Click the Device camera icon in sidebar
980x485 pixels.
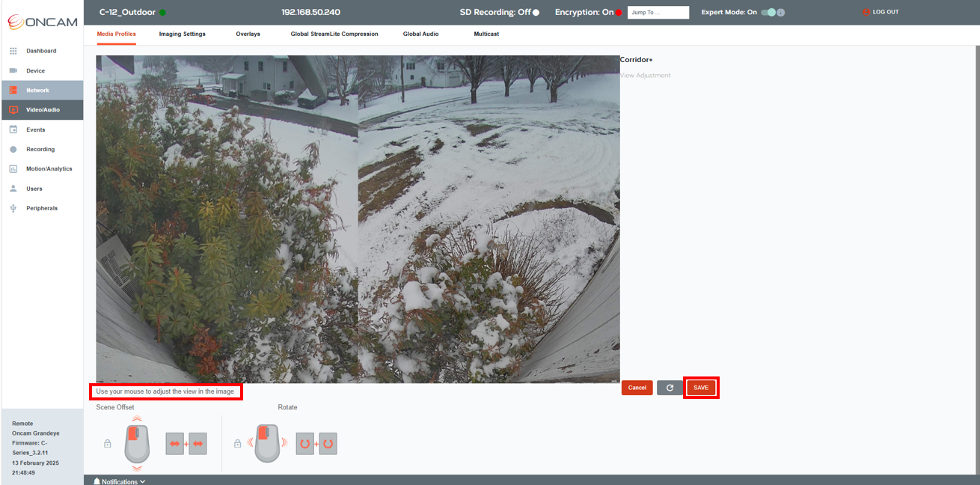coord(13,70)
